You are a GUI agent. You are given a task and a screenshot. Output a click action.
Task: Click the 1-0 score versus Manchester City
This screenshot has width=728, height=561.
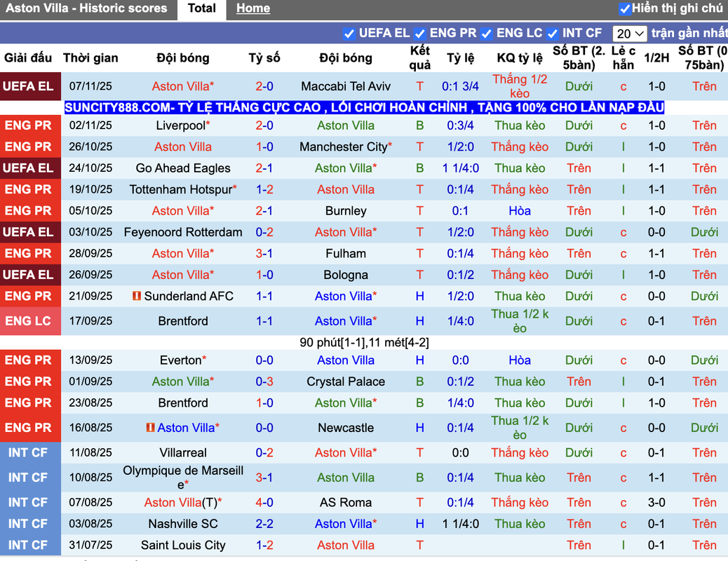[x=264, y=147]
